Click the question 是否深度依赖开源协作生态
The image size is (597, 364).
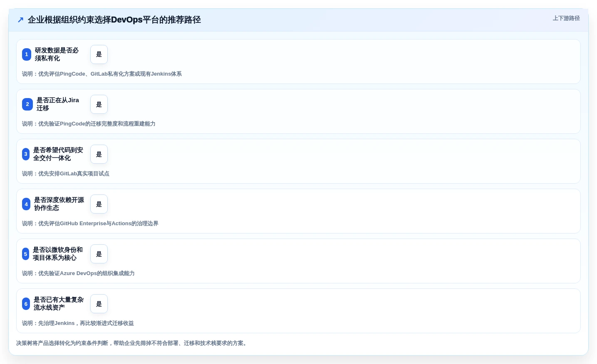(59, 204)
